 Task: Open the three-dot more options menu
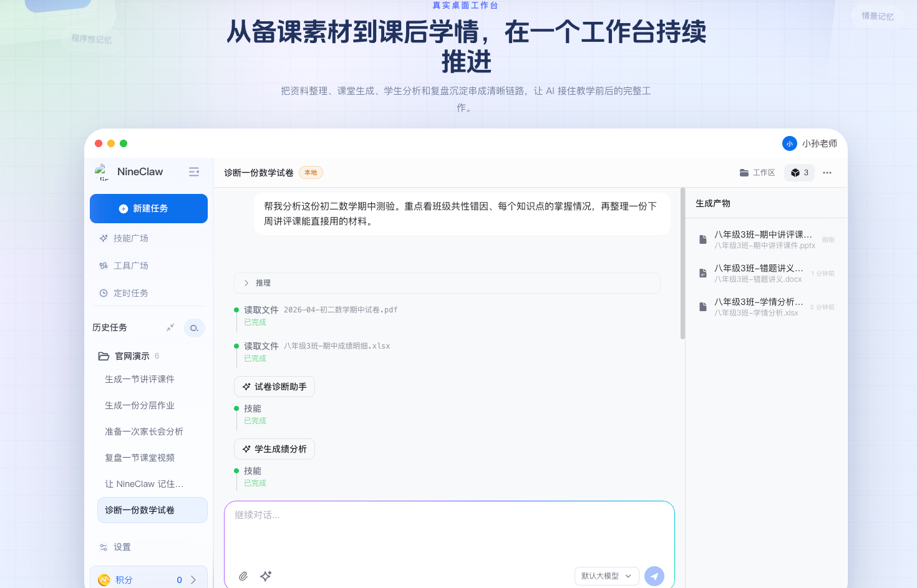[827, 173]
